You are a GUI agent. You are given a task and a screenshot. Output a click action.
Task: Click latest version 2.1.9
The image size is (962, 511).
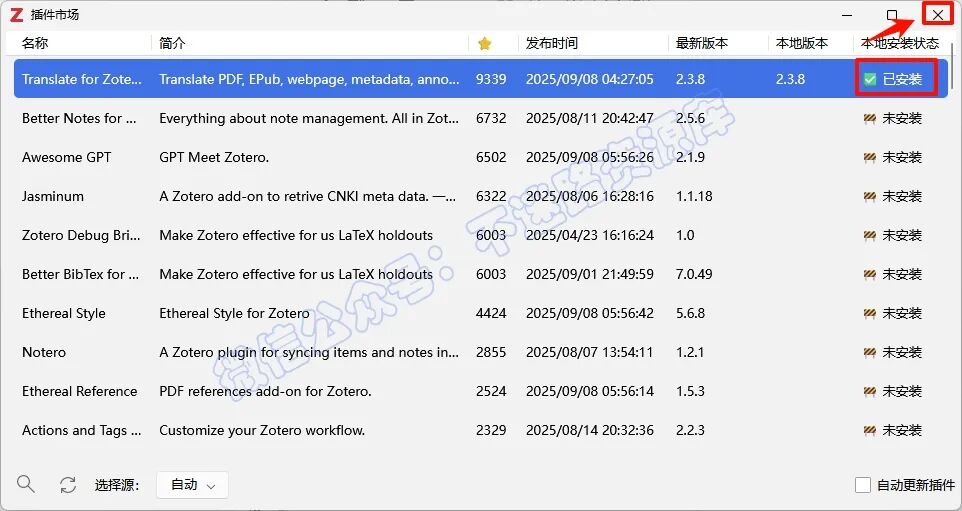[690, 158]
